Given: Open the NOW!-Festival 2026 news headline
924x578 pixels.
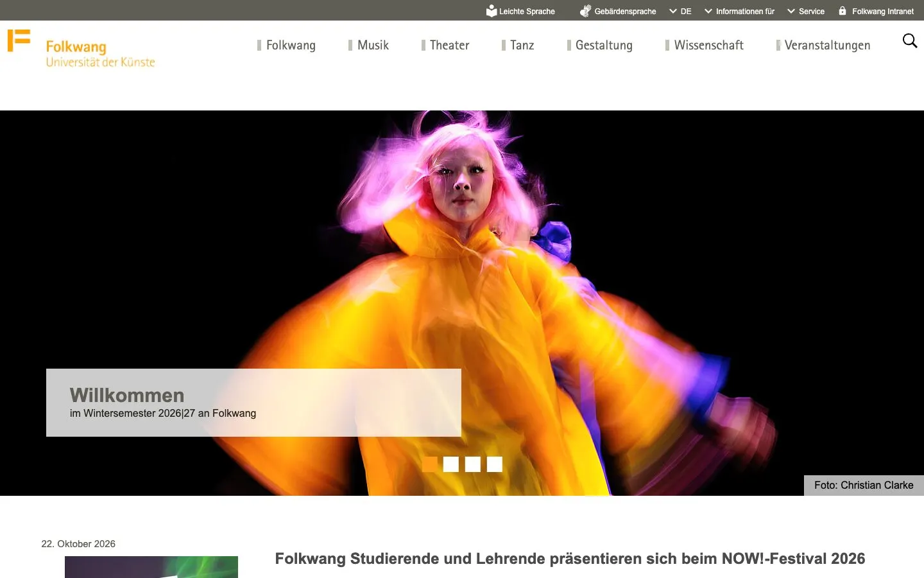Looking at the screenshot, I should click(570, 559).
